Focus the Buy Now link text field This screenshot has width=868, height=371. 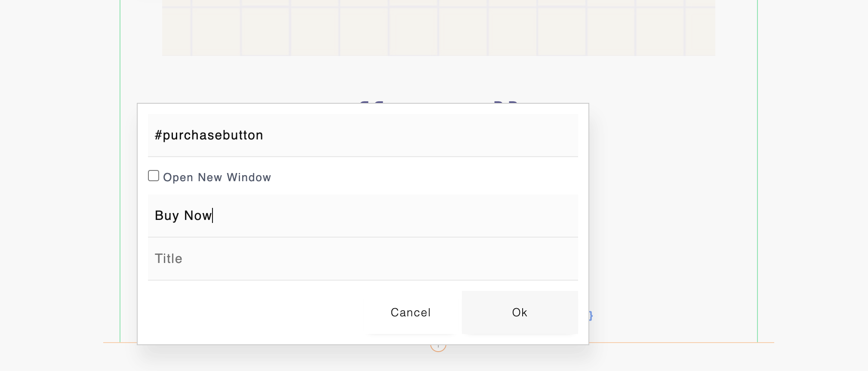[x=362, y=216]
